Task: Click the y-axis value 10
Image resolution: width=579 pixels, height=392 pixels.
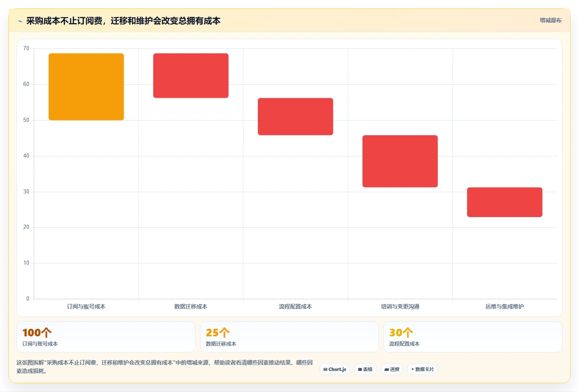Action: coord(26,263)
